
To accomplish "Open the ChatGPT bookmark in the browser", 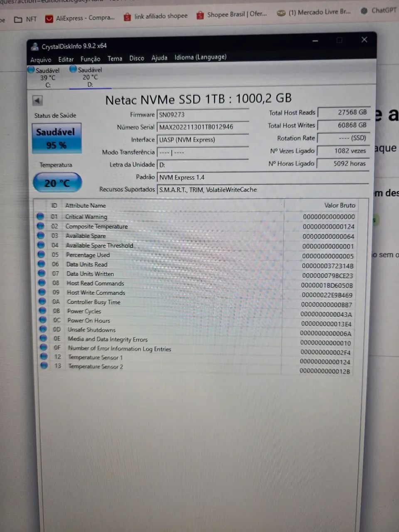I will coord(379,10).
